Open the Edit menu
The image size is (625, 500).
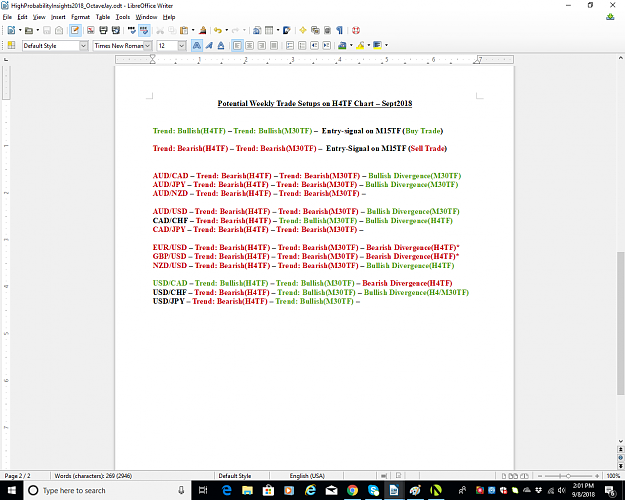[22, 17]
